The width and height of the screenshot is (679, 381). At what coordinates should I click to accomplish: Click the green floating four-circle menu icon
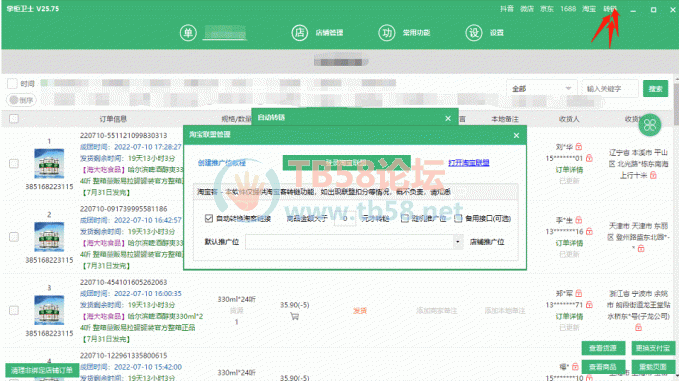click(x=650, y=125)
